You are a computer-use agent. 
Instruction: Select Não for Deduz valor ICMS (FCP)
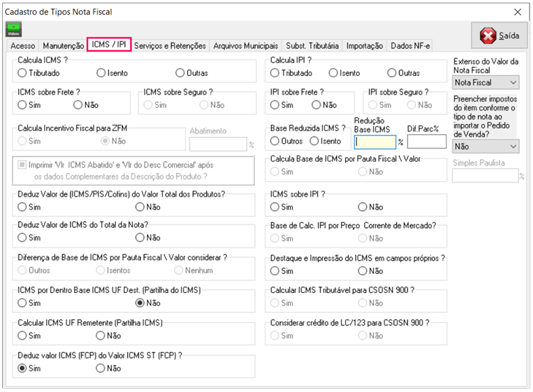click(x=100, y=368)
